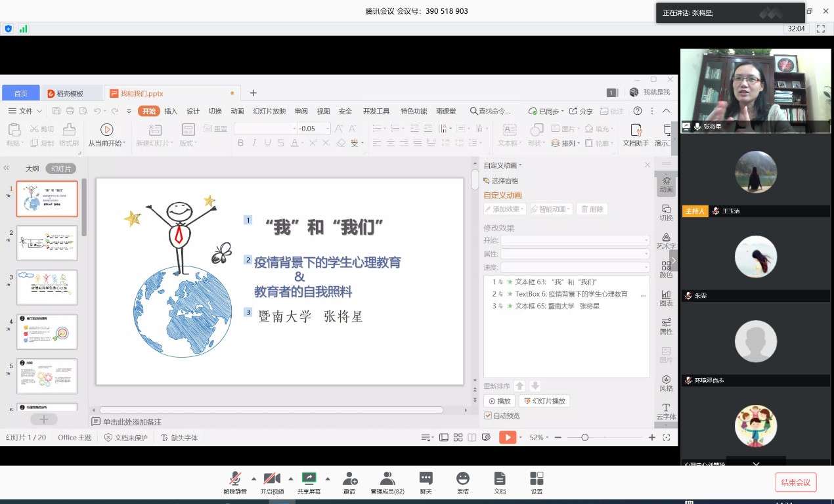The width and height of the screenshot is (834, 504).
Task: Click the 艺术字 word art sidebar icon
Action: click(x=666, y=240)
